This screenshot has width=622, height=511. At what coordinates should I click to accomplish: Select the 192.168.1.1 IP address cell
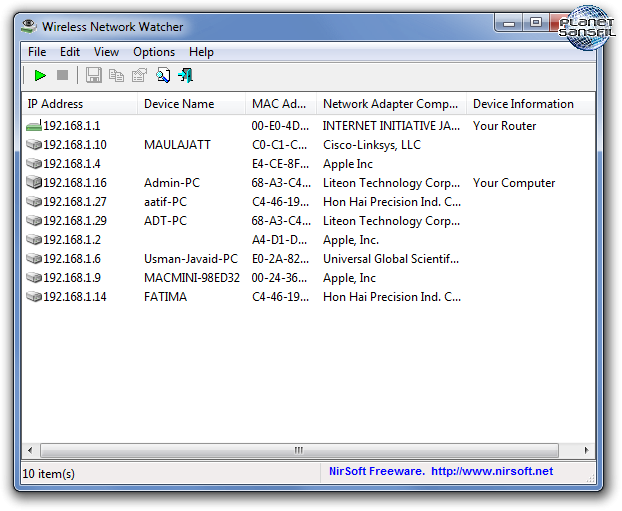71,126
